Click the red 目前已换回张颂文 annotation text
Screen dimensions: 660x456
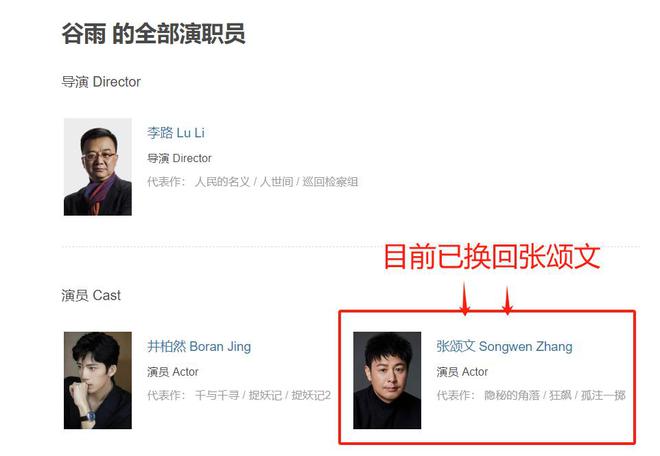pos(492,256)
